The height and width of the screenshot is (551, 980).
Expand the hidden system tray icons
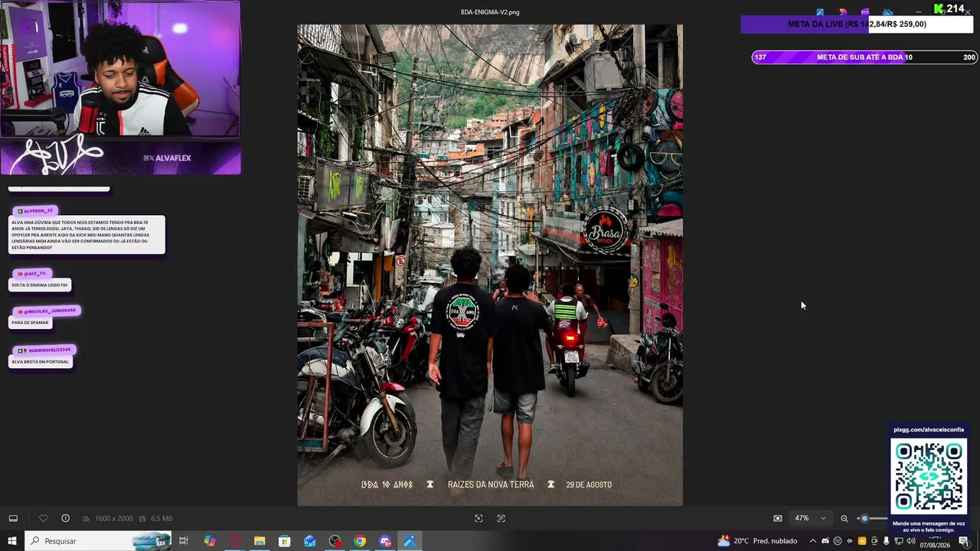813,541
